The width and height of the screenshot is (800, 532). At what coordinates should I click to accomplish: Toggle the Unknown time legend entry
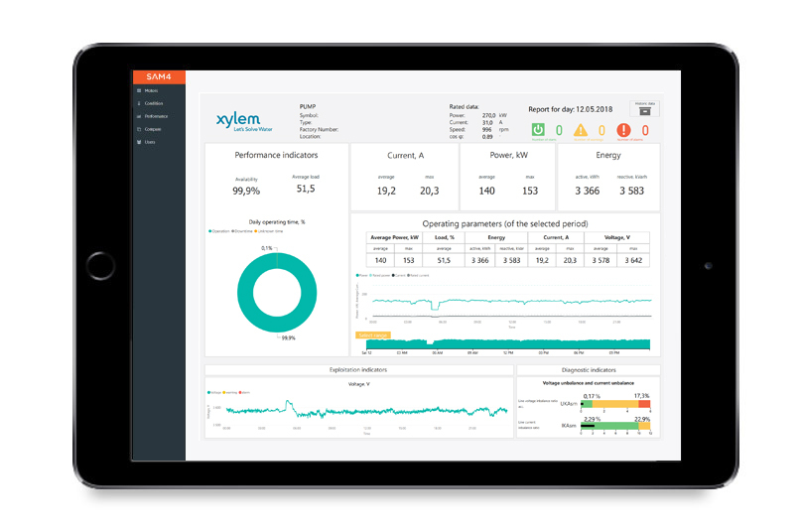click(268, 231)
